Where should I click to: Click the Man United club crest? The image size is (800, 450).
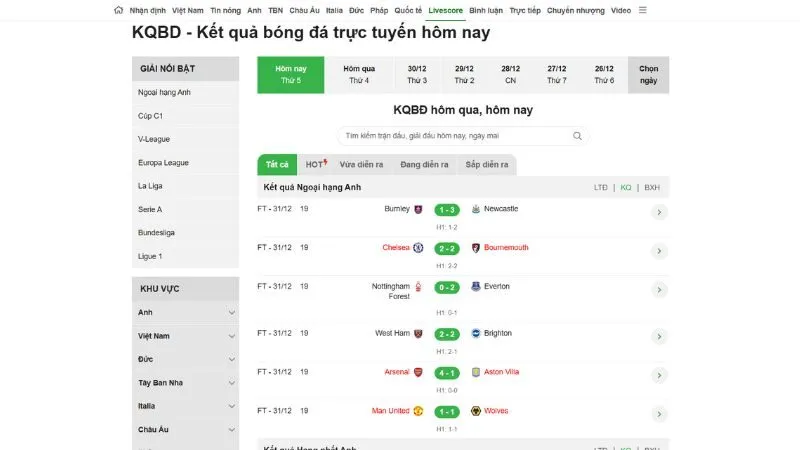pyautogui.click(x=418, y=411)
